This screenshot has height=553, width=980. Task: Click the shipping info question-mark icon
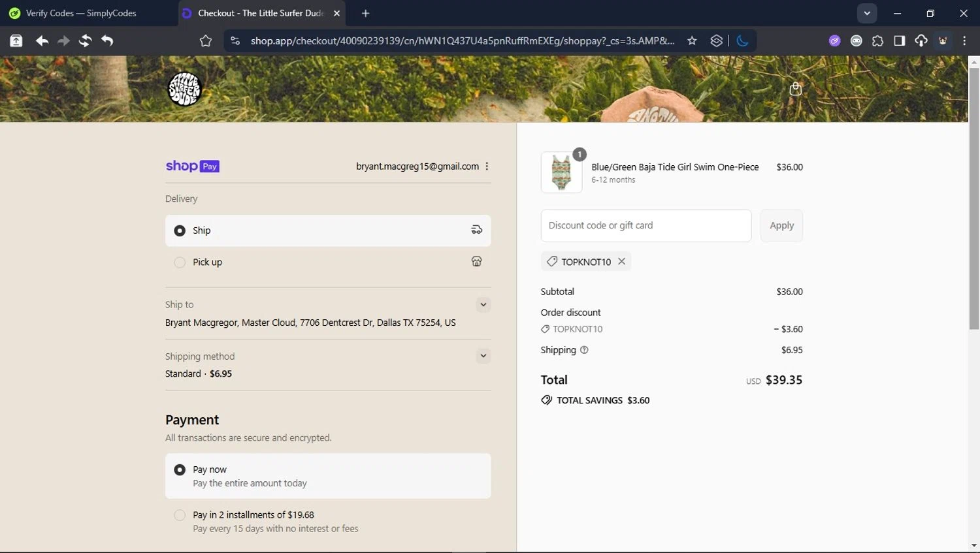[x=584, y=350]
